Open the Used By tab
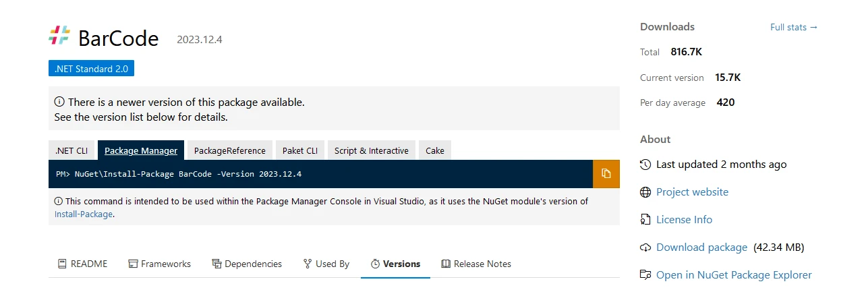The height and width of the screenshot is (292, 868). coord(326,264)
